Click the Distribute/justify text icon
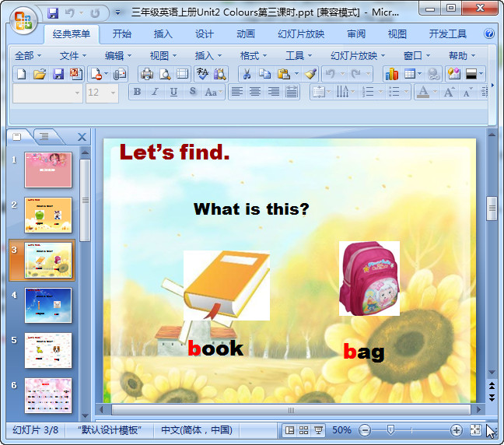 point(292,92)
